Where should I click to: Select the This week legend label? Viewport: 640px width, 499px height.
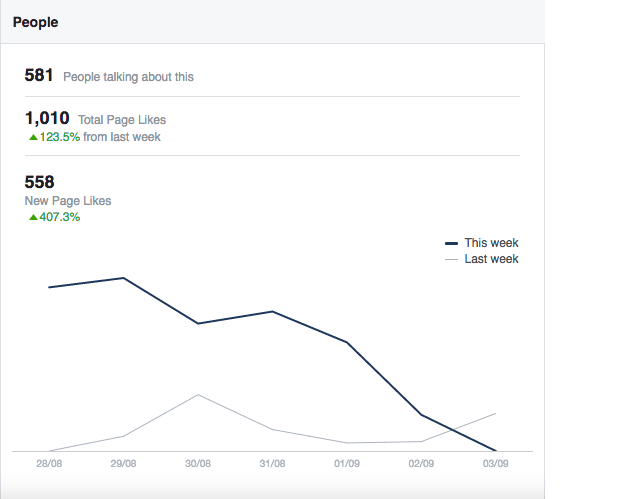pos(491,243)
